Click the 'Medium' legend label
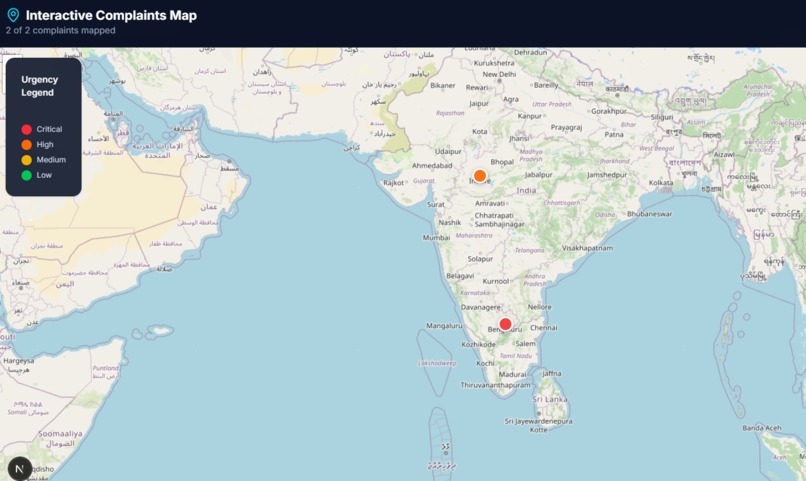 pyautogui.click(x=51, y=160)
